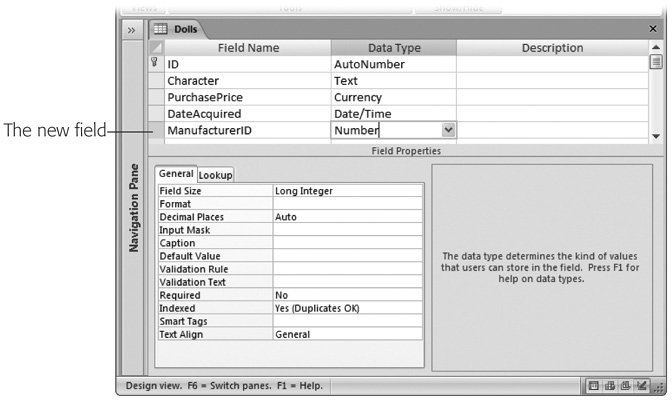Viewport: 672px width, 402px height.
Task: Click the Character field name cell
Action: pos(248,81)
